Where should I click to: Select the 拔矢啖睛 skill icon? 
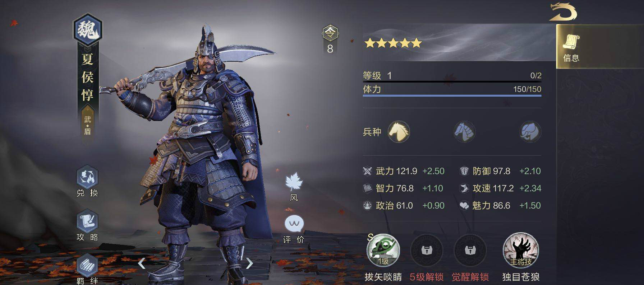pos(383,250)
